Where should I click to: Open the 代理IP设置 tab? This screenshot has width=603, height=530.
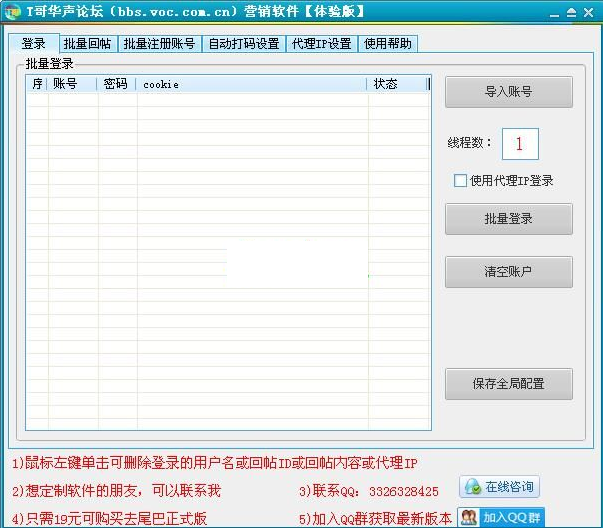tap(321, 44)
